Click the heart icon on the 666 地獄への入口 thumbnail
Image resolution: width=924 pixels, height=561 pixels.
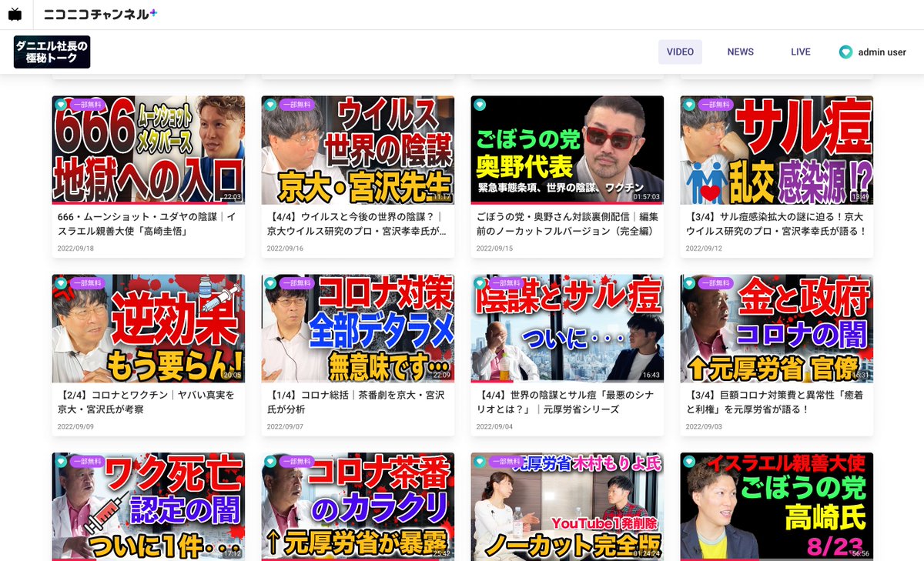(x=61, y=105)
